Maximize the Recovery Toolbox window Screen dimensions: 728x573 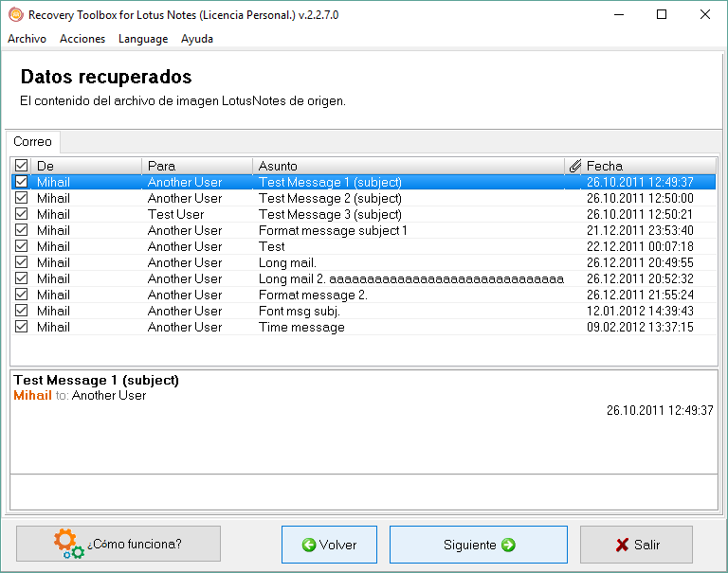coord(662,14)
